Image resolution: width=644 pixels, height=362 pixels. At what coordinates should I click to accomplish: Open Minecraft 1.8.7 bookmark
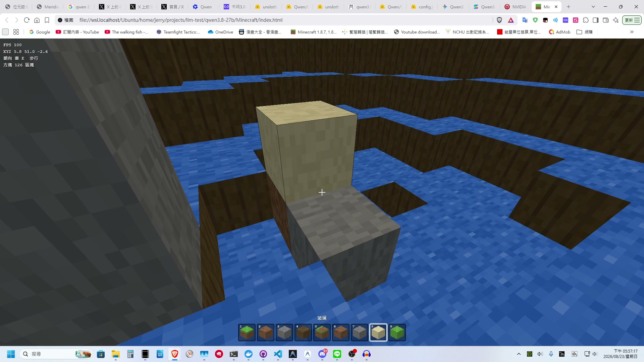coord(314,32)
